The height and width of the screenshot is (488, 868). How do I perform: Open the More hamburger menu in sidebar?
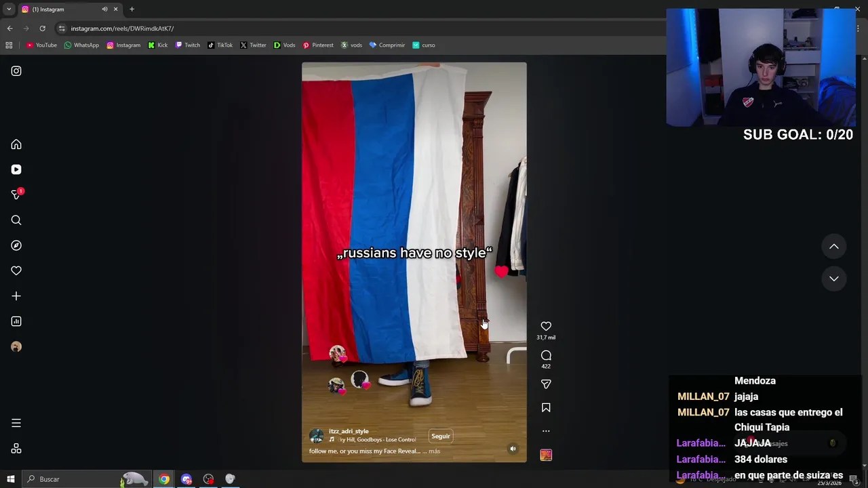pos(16,423)
